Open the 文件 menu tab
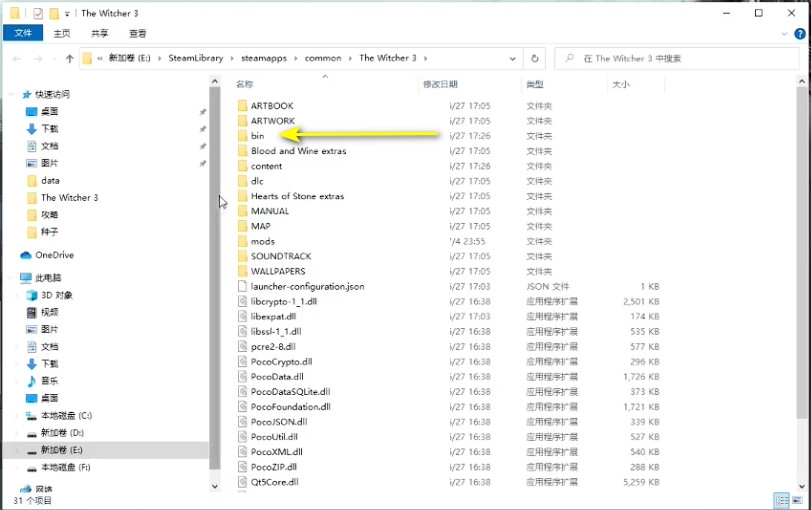The height and width of the screenshot is (510, 811). click(x=23, y=33)
